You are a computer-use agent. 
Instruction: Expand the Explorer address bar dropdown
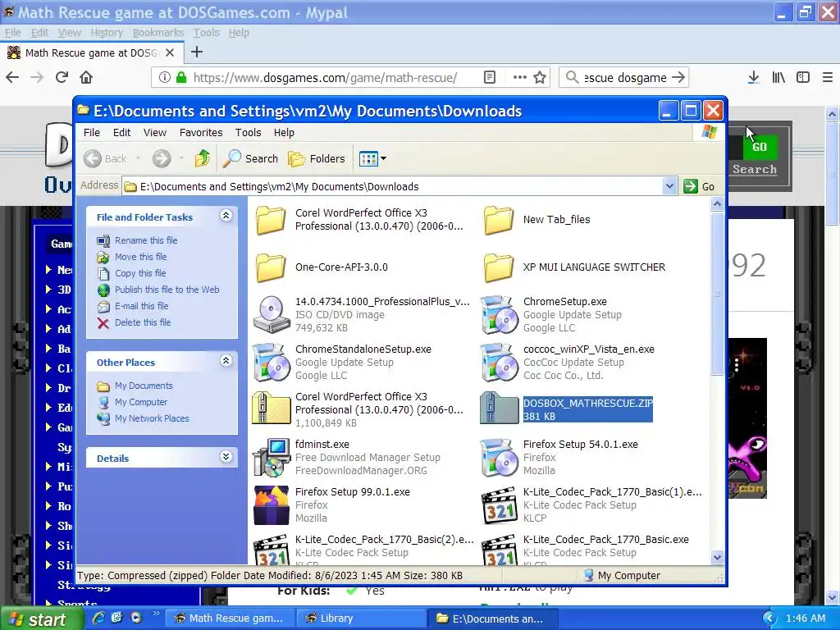pyautogui.click(x=669, y=186)
